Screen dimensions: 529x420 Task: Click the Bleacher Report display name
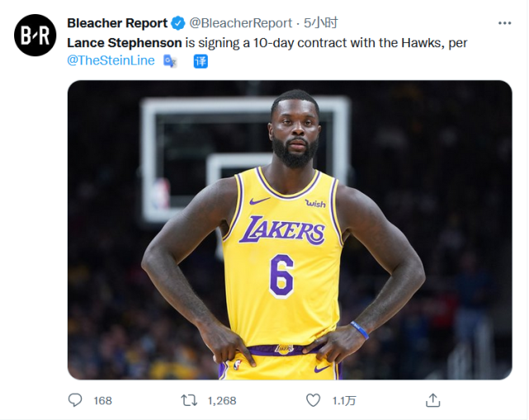(116, 23)
